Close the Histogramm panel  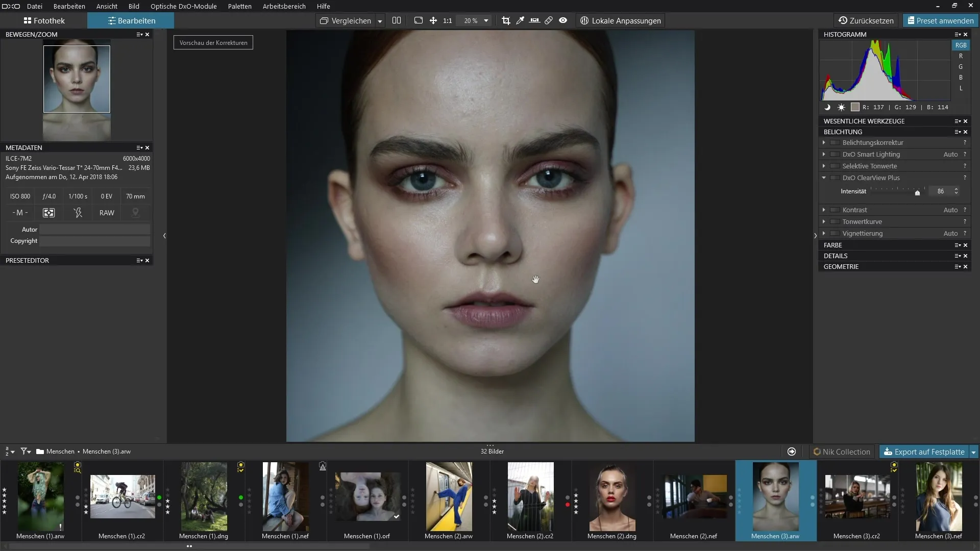966,35
